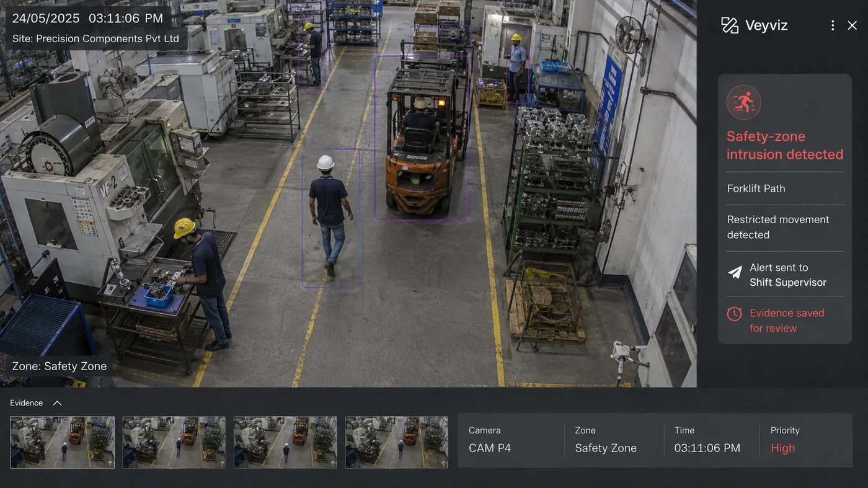The image size is (868, 488).
Task: Click the 'Veyviz' brand name
Action: point(766,25)
